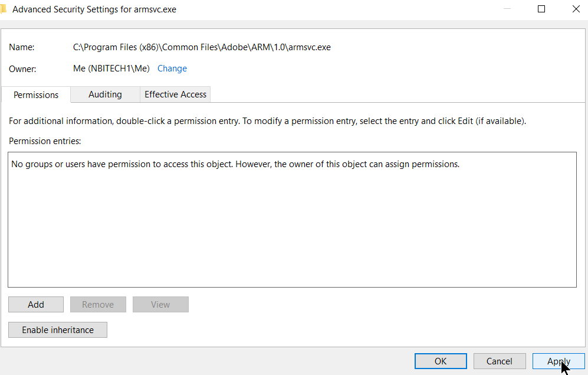This screenshot has width=588, height=375.
Task: Click the no-permissions warning message text
Action: pos(235,164)
